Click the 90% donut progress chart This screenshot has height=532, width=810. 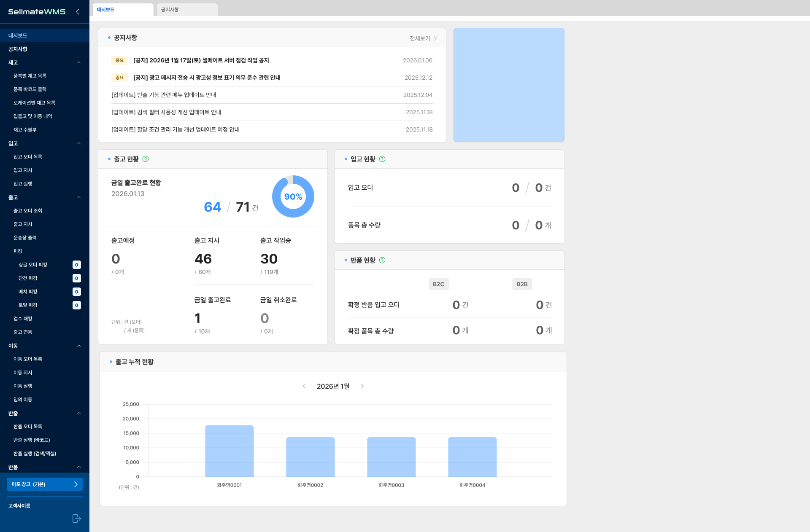(293, 196)
